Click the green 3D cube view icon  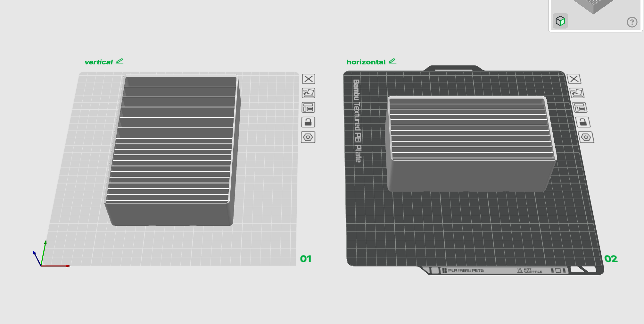pyautogui.click(x=560, y=21)
